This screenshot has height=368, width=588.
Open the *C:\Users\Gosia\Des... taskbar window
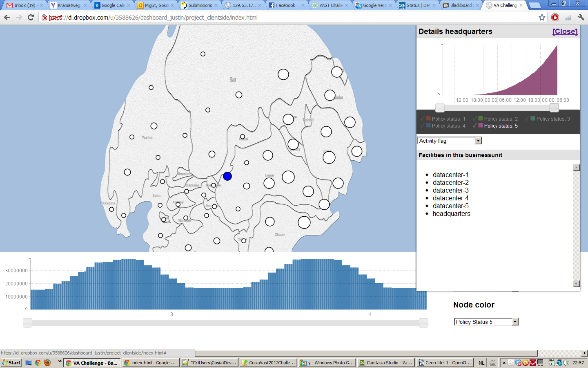click(x=209, y=363)
